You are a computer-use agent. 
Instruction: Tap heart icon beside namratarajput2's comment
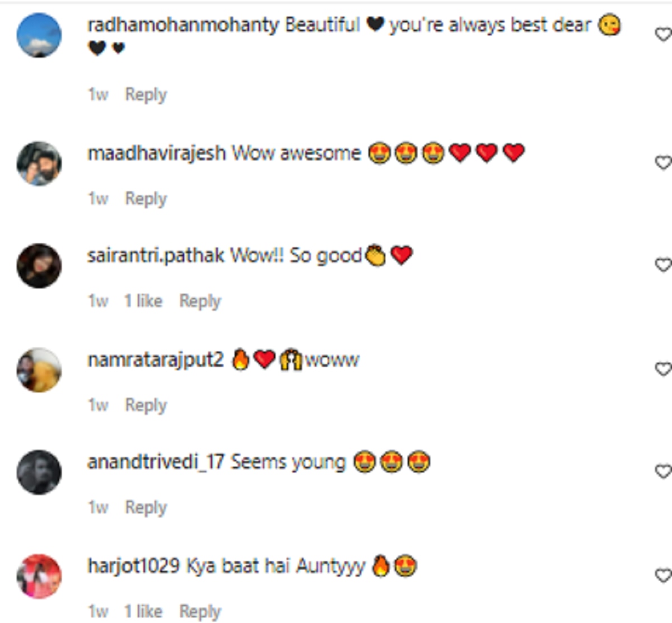pos(664,369)
